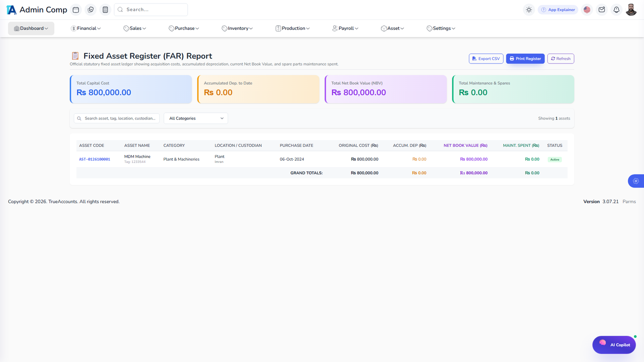Image resolution: width=644 pixels, height=362 pixels.
Task: Open the Sales menu dropdown
Action: point(135,28)
